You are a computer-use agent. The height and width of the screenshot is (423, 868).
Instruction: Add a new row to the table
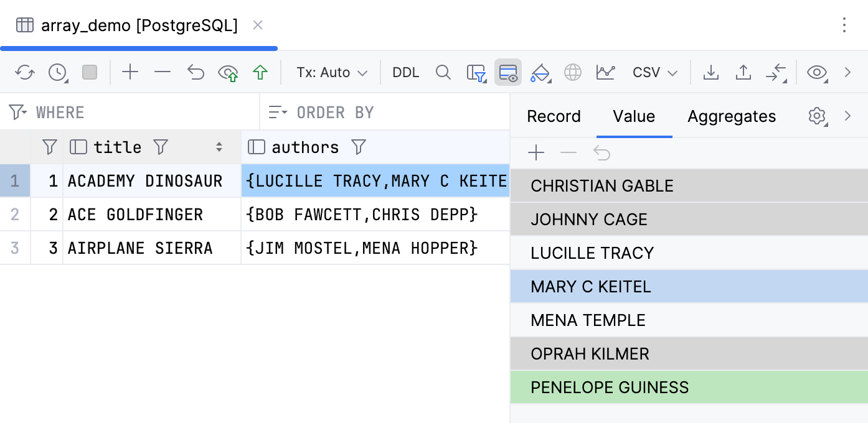click(x=130, y=72)
